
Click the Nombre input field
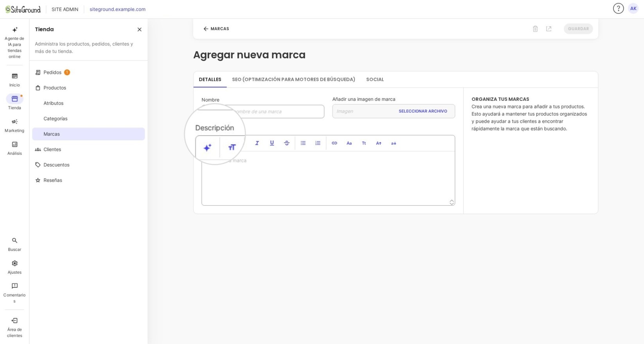coord(263,111)
